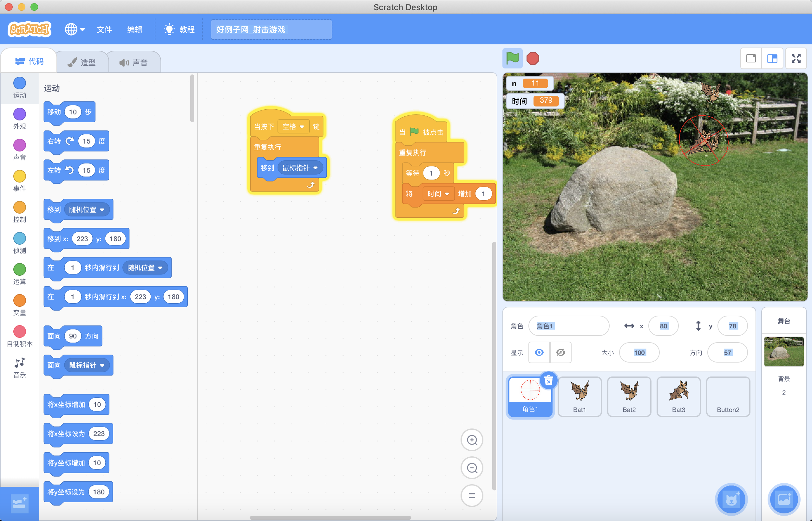Select the 自制积木 category

[20, 337]
